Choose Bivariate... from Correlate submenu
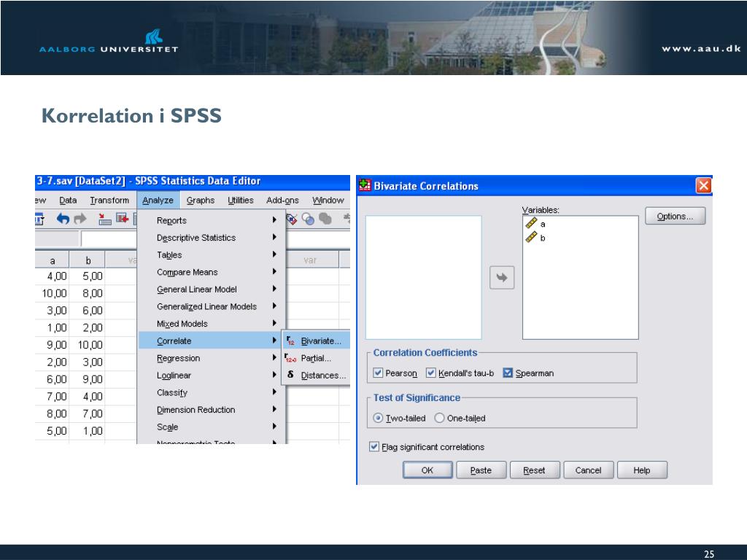Screen dimensions: 747x560 317,341
